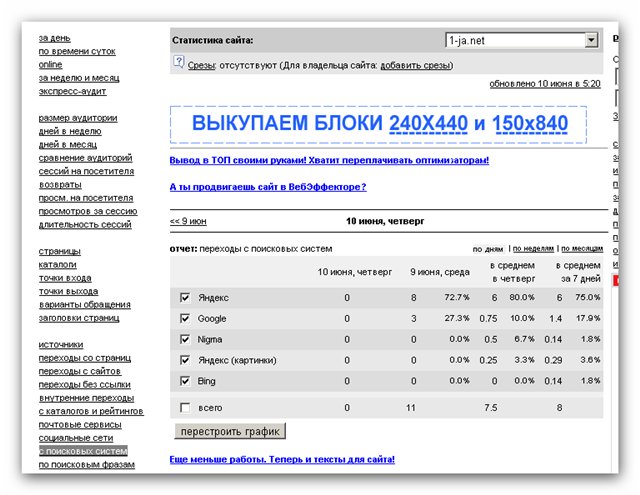The height and width of the screenshot is (495, 640).
Task: Click the добавить срезы link
Action: 415,65
